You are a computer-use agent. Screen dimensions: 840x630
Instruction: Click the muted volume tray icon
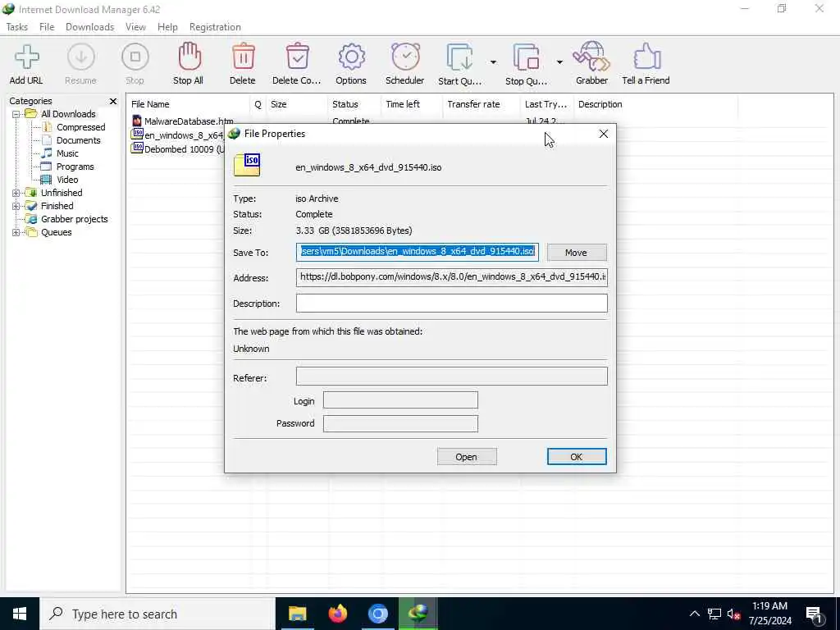click(x=733, y=614)
